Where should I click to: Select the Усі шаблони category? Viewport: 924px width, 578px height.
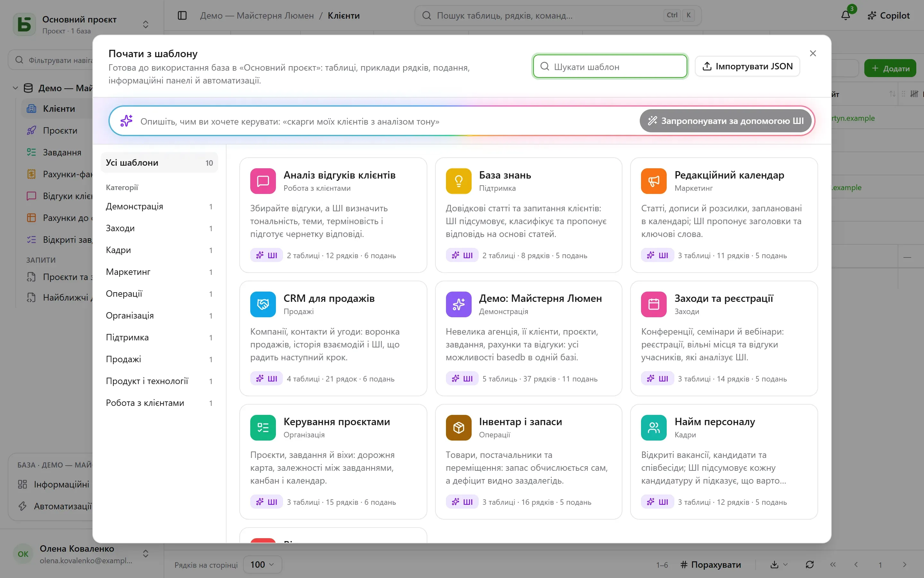tap(159, 162)
